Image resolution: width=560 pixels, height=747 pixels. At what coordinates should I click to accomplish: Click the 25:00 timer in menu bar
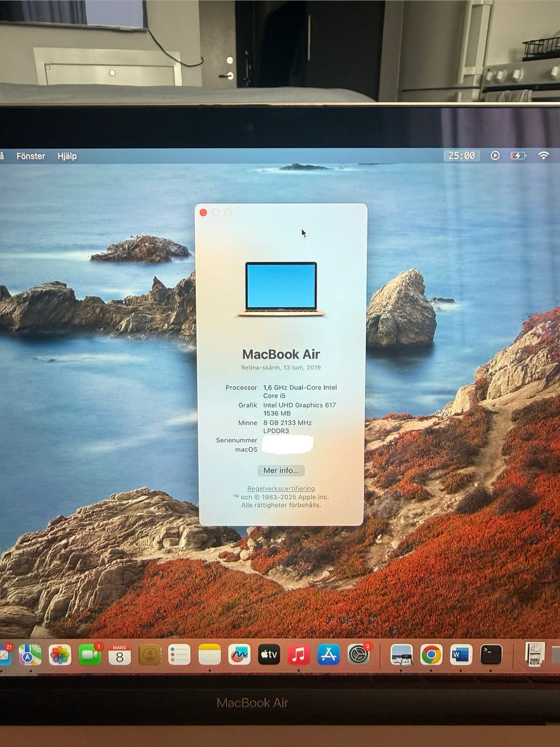pos(461,156)
